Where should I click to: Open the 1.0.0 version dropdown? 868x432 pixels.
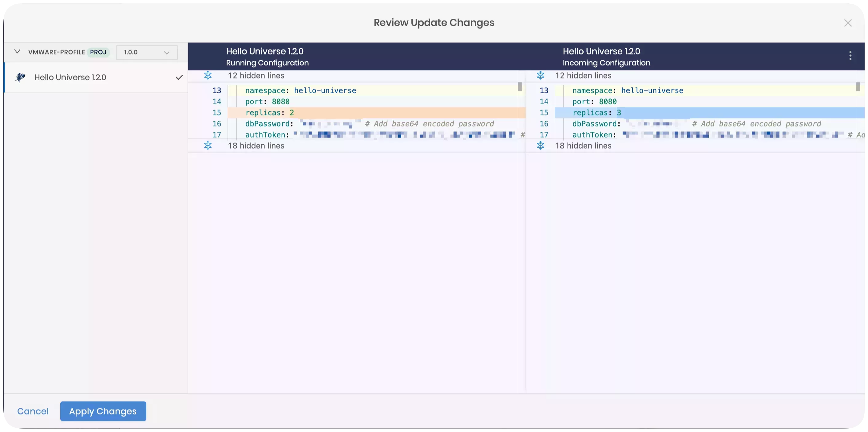147,52
